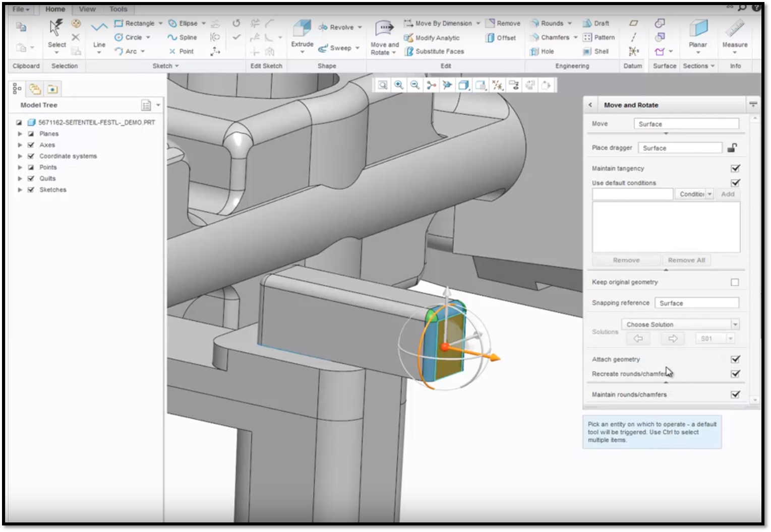Click the previous solution arrow button
771x532 pixels.
pyautogui.click(x=638, y=339)
